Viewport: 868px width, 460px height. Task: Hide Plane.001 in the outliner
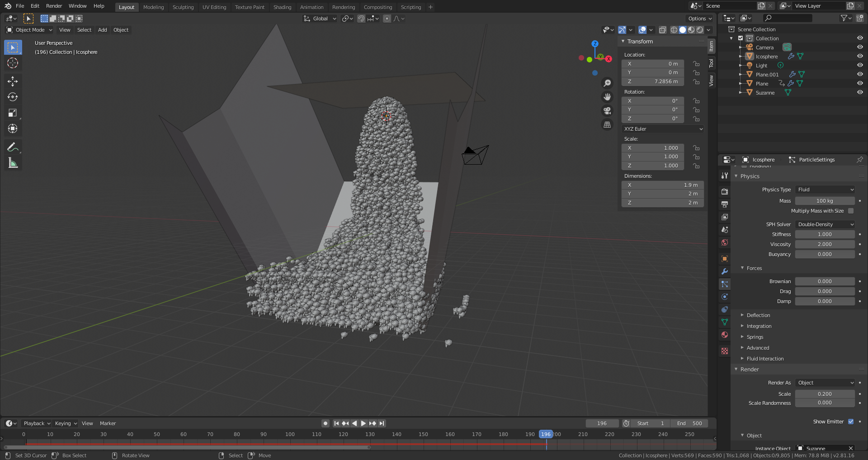point(860,74)
